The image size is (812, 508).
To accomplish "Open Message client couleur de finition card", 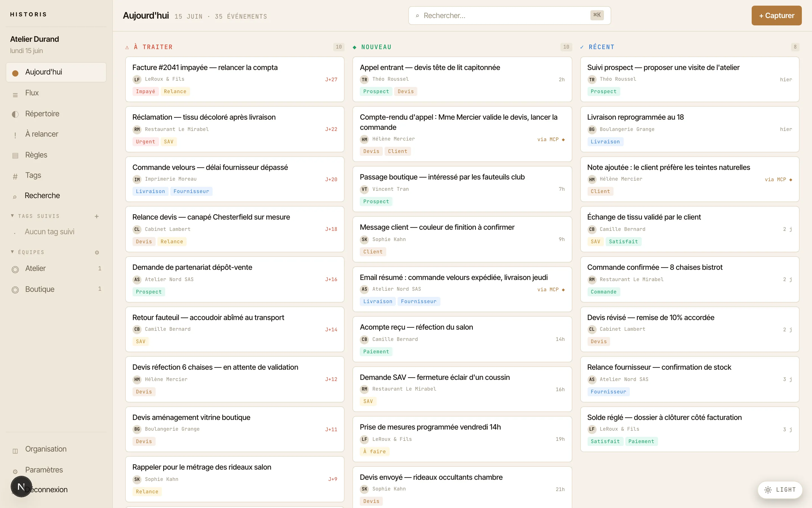I will [x=462, y=239].
